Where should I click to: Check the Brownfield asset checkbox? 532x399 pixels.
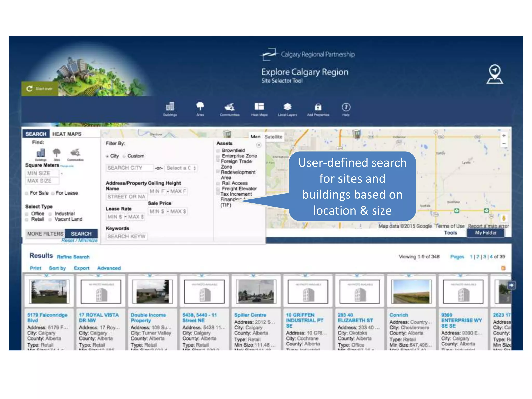coord(218,151)
